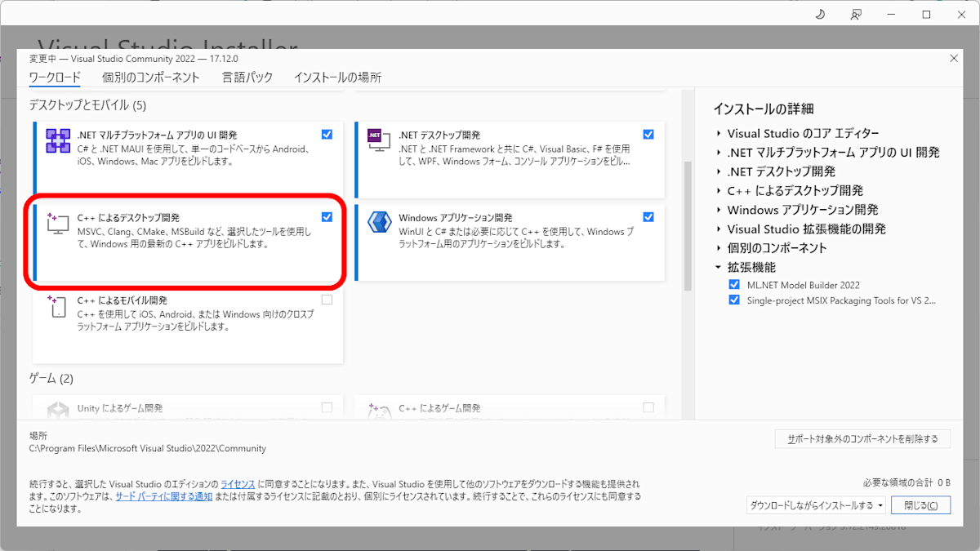Expand 個別のコンポーネント in install details

pos(718,248)
